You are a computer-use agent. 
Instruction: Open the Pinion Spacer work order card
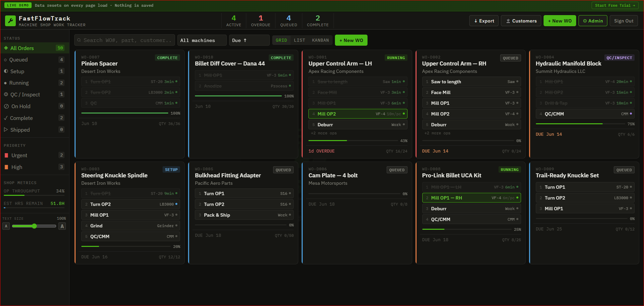click(x=130, y=104)
